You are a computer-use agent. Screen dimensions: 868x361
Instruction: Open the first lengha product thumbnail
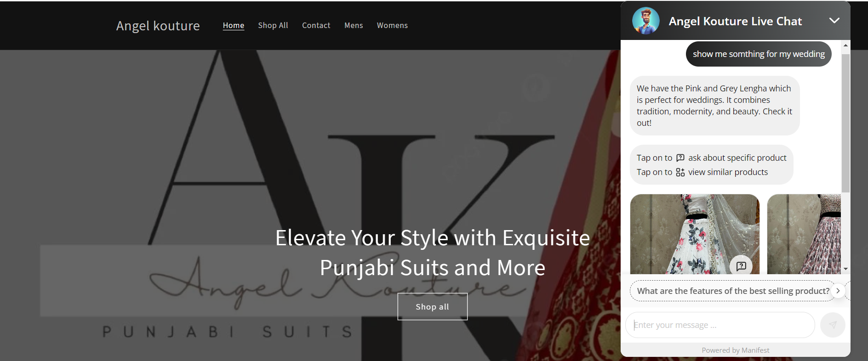point(695,234)
